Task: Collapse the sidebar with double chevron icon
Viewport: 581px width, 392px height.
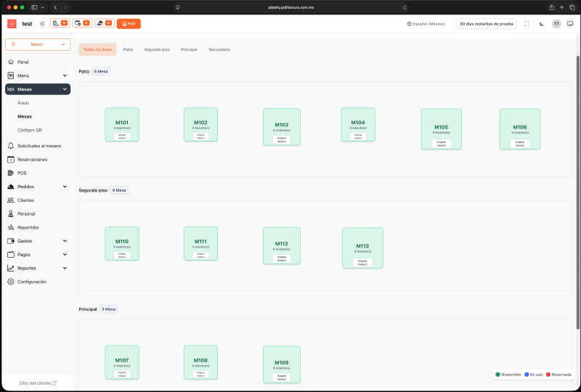Action: [x=42, y=23]
